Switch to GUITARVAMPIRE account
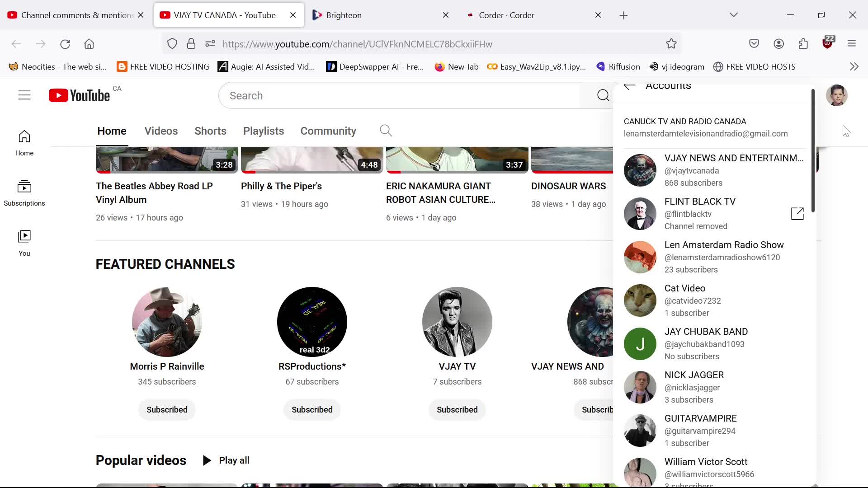Viewport: 868px width, 488px height. [x=714, y=431]
